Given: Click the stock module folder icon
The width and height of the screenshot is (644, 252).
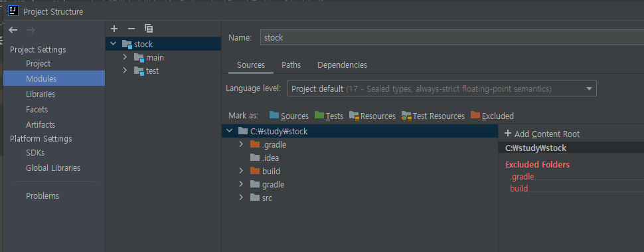Looking at the screenshot, I should (x=127, y=44).
